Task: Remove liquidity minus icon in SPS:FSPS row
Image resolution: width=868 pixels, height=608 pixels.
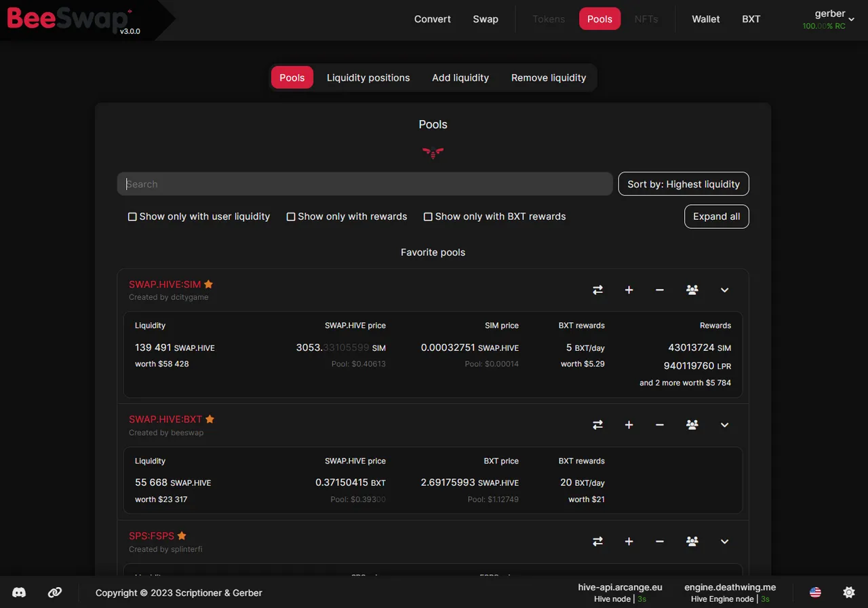Action: coord(660,541)
